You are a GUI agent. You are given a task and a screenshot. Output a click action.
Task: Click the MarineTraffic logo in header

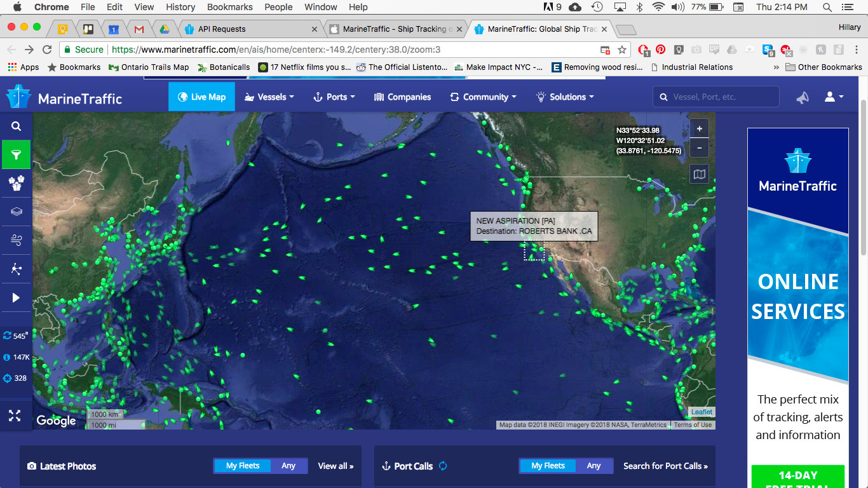click(x=64, y=97)
